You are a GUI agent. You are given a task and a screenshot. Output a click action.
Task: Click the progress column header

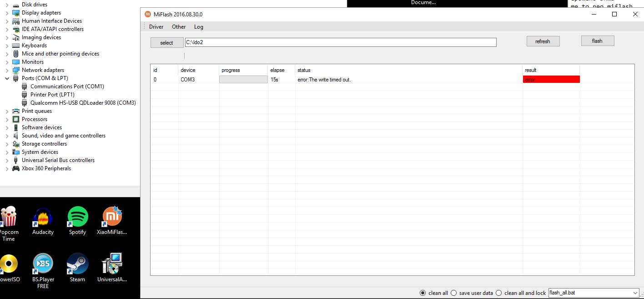231,70
